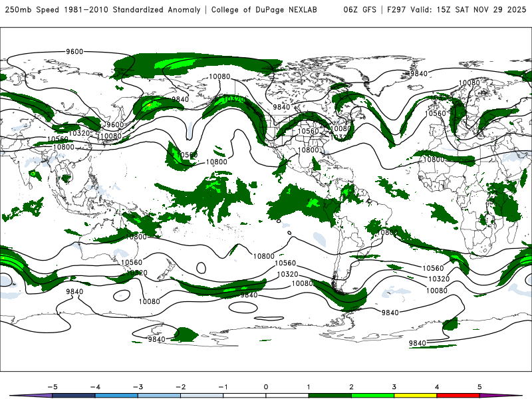This screenshot has width=532, height=399.
Task: Click the colorbar tick label '-4'
Action: click(x=95, y=387)
